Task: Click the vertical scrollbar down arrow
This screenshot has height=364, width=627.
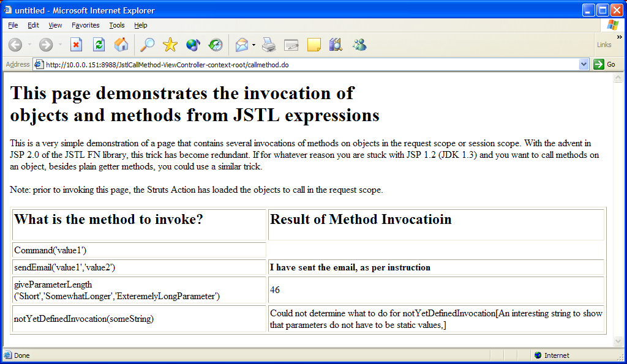Action: pyautogui.click(x=618, y=341)
